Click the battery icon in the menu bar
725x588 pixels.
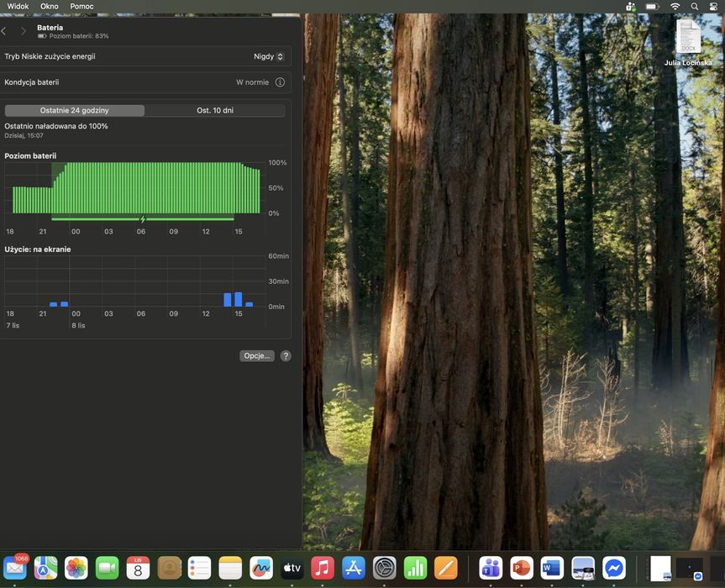(x=652, y=7)
